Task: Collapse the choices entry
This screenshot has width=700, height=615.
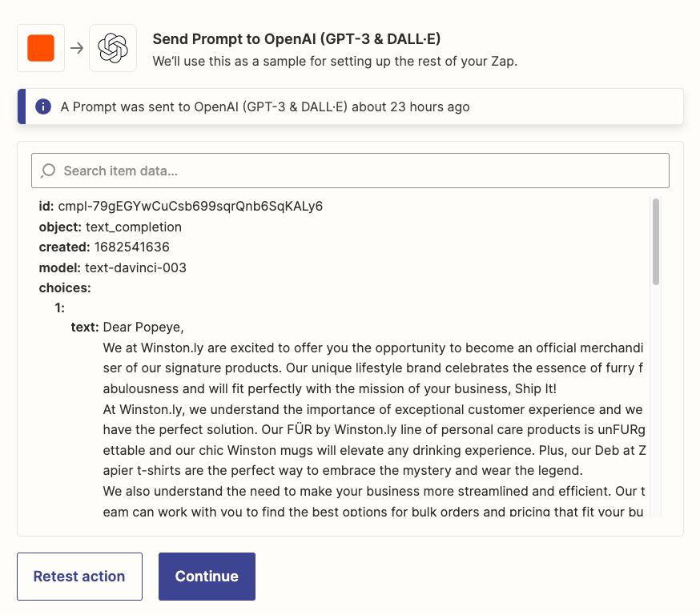Action: [x=65, y=287]
